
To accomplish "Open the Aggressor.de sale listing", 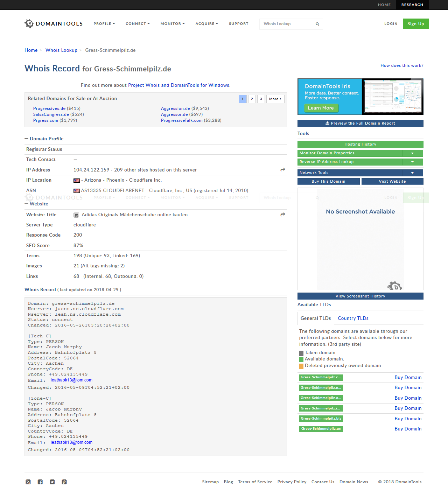I will (174, 114).
